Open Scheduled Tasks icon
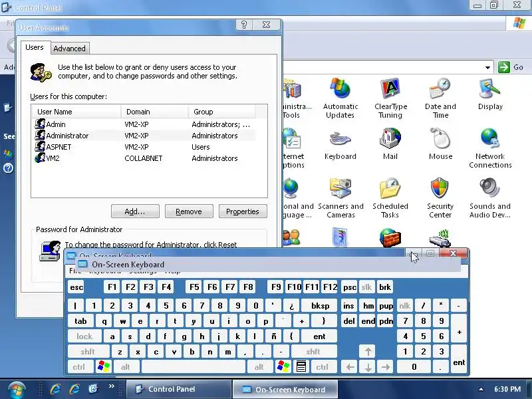The image size is (532, 399). [x=390, y=198]
